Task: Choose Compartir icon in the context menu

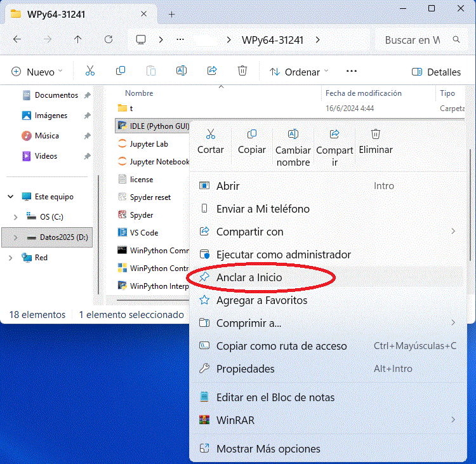Action: tap(334, 147)
